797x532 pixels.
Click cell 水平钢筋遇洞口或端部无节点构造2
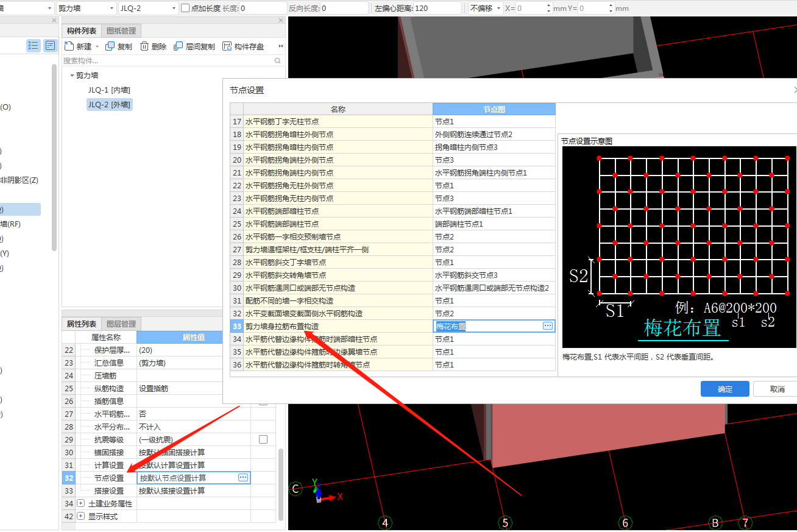tap(494, 288)
